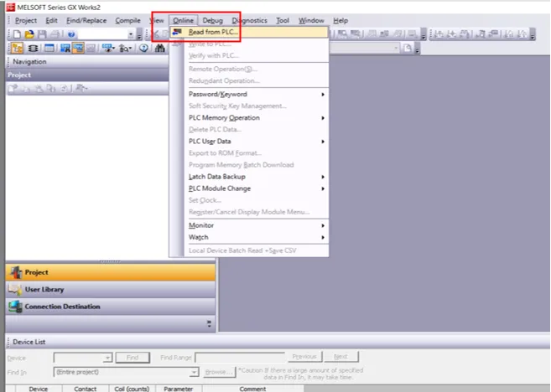
Task: Open the Window menu
Action: click(x=311, y=20)
